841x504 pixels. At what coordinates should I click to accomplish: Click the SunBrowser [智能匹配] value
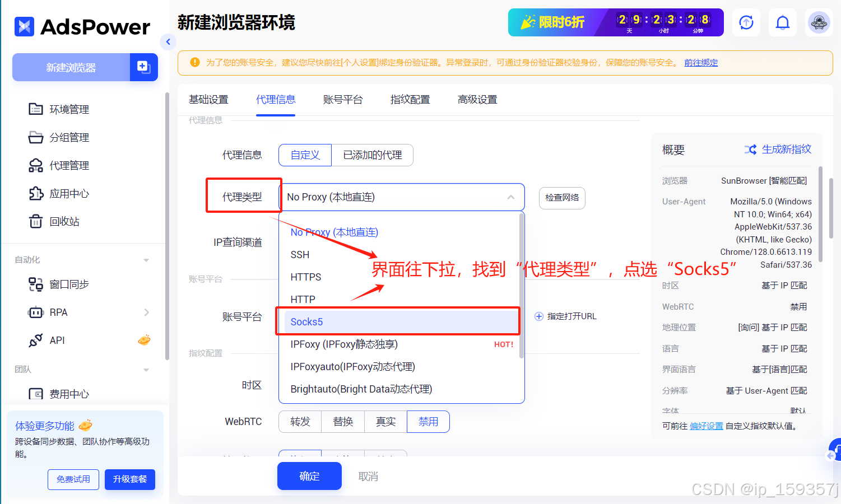(x=764, y=181)
